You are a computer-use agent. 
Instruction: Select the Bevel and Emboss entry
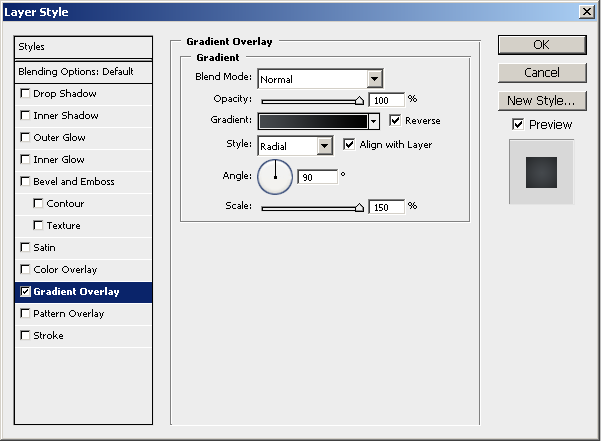[x=74, y=182]
